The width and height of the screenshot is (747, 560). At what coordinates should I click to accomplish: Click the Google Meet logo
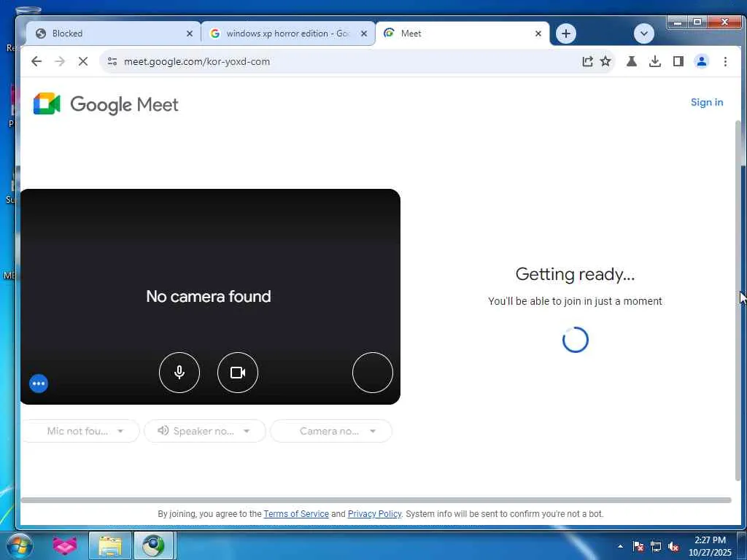(106, 104)
